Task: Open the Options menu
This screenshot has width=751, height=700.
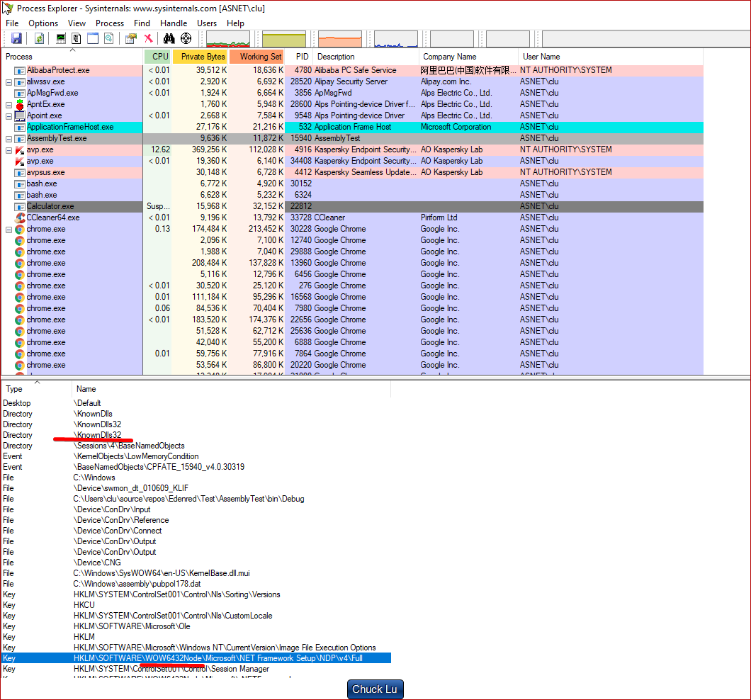Action: [x=43, y=23]
